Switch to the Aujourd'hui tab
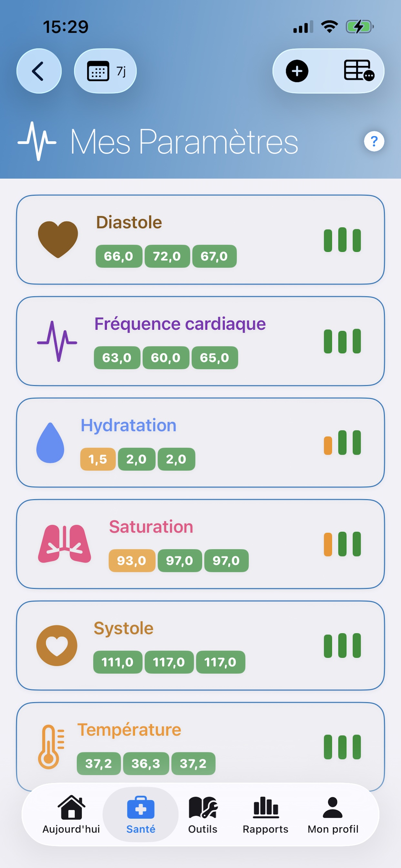 pyautogui.click(x=71, y=814)
